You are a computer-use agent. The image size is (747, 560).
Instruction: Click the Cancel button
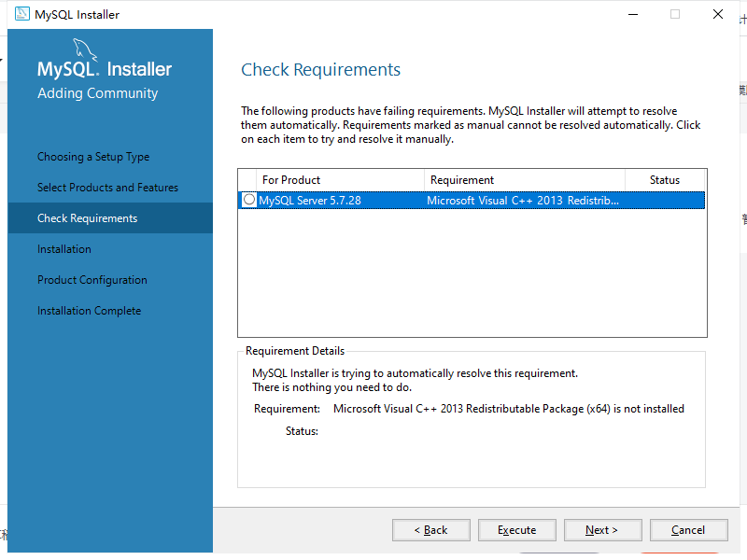688,529
